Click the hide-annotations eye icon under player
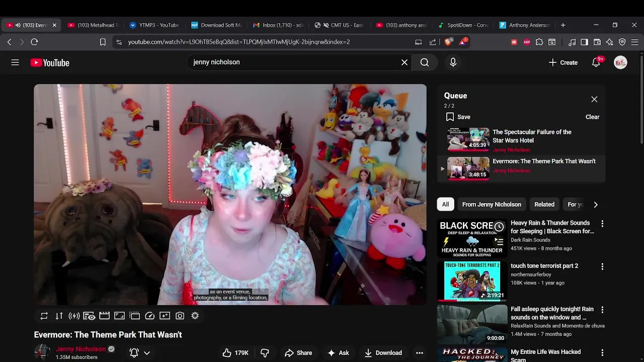644x362 pixels. coord(89,316)
